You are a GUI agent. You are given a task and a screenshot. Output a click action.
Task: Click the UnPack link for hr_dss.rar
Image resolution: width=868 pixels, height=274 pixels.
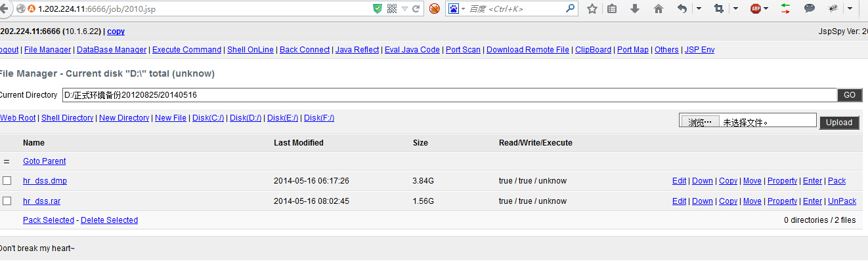click(x=842, y=201)
